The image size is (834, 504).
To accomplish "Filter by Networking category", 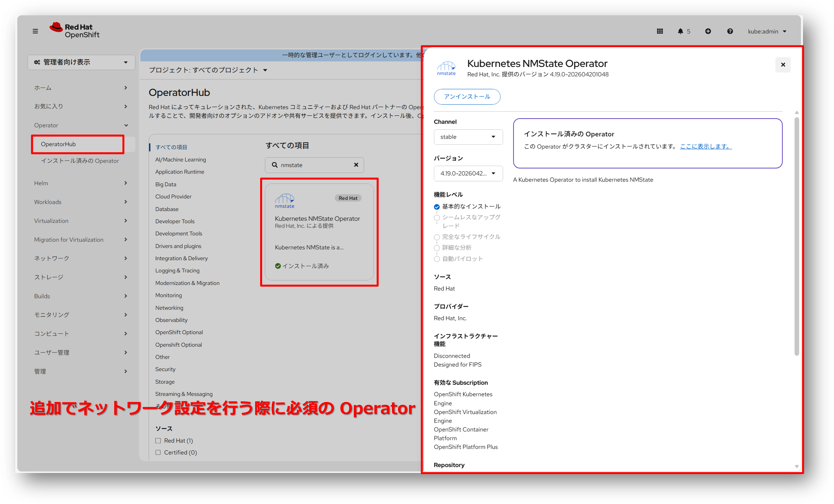I will coord(169,307).
